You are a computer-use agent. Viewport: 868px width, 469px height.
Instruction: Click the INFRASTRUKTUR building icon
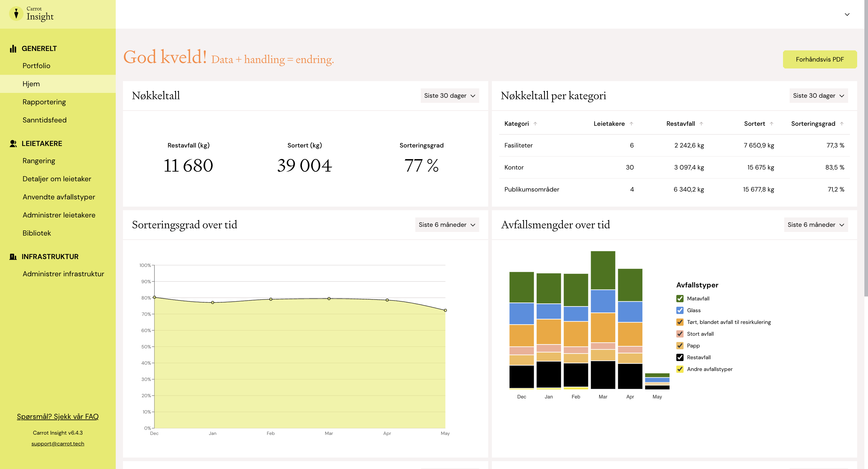pyautogui.click(x=13, y=257)
